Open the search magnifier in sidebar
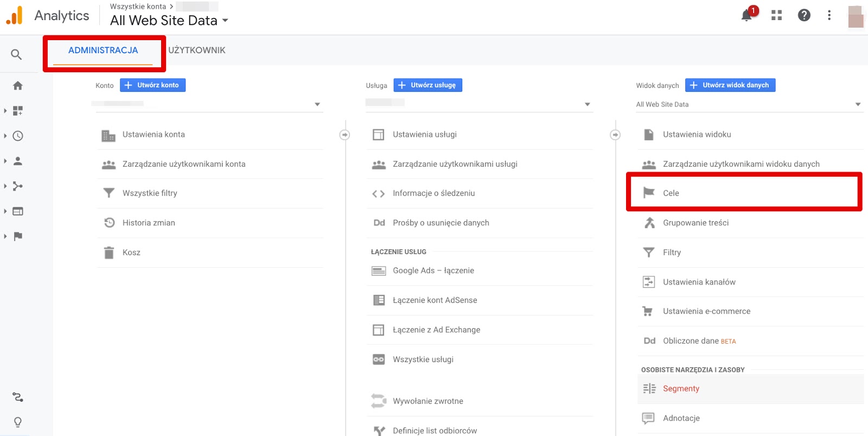 pos(17,54)
